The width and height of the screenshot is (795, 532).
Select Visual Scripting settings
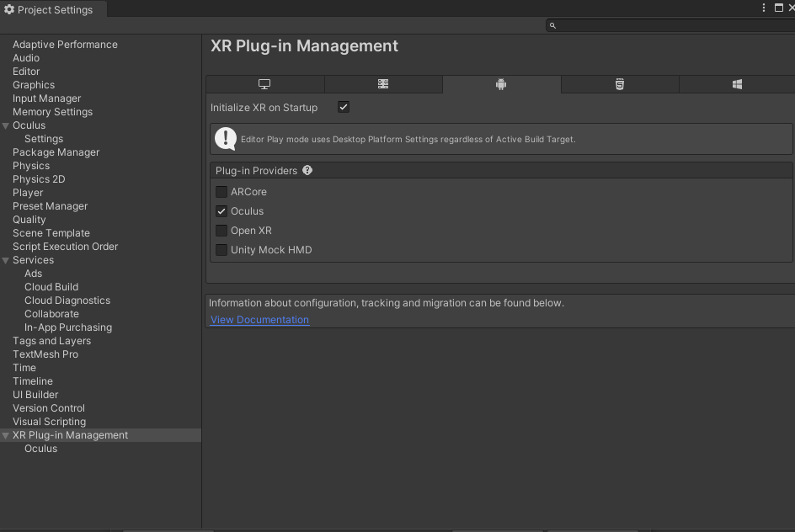(49, 422)
